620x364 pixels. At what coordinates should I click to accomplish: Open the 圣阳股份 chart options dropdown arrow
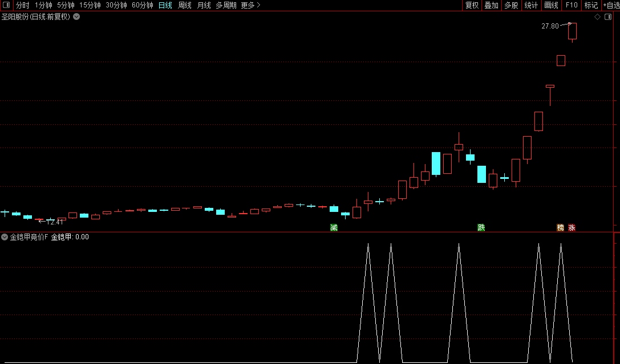[x=76, y=17]
